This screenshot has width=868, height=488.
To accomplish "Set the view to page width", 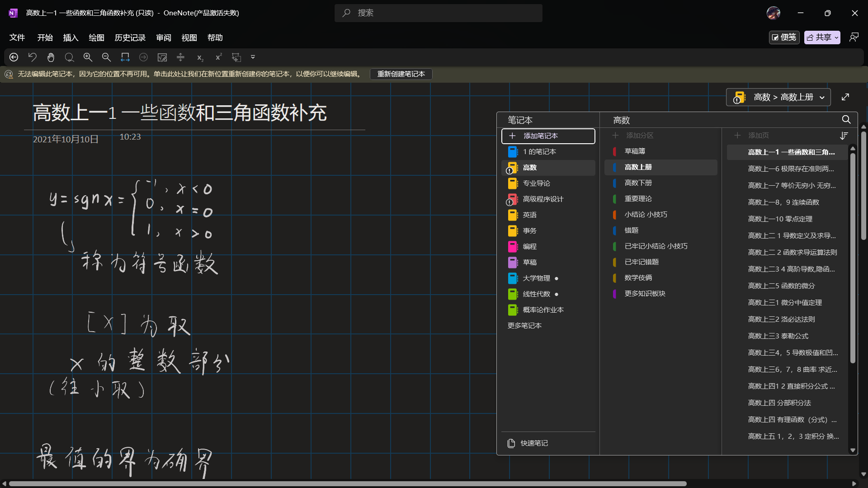I will pos(125,57).
